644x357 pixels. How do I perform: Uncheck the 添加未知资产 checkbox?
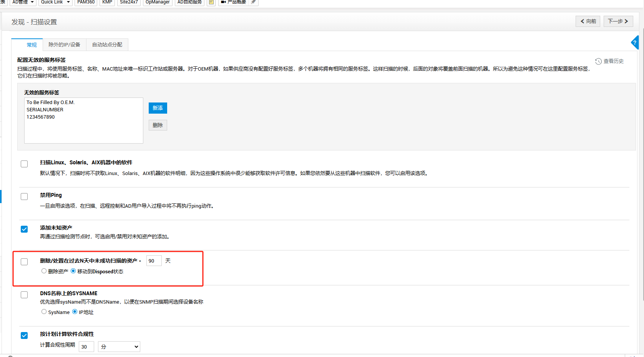(24, 229)
